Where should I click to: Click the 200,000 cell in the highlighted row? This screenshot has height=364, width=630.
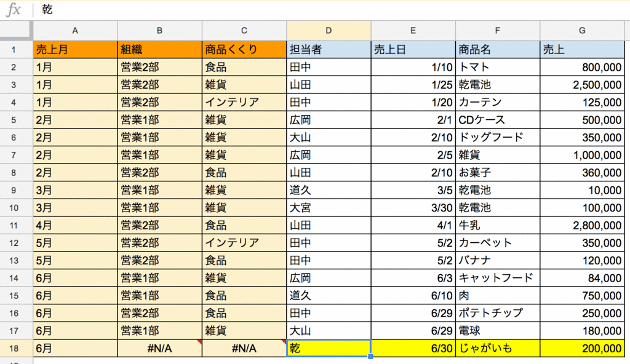coord(582,348)
